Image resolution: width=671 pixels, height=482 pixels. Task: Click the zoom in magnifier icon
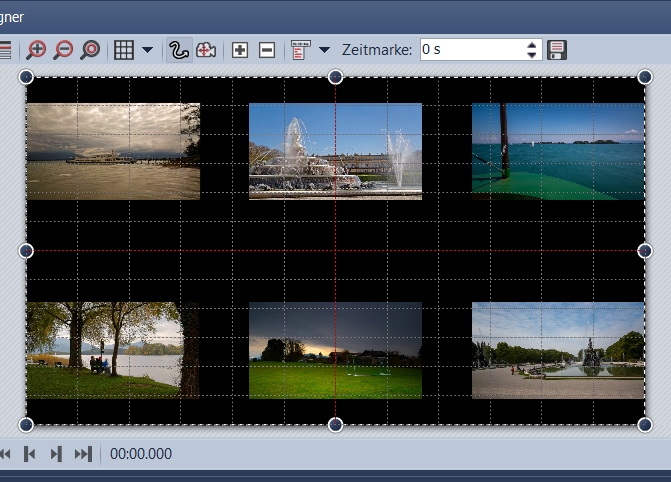(36, 50)
